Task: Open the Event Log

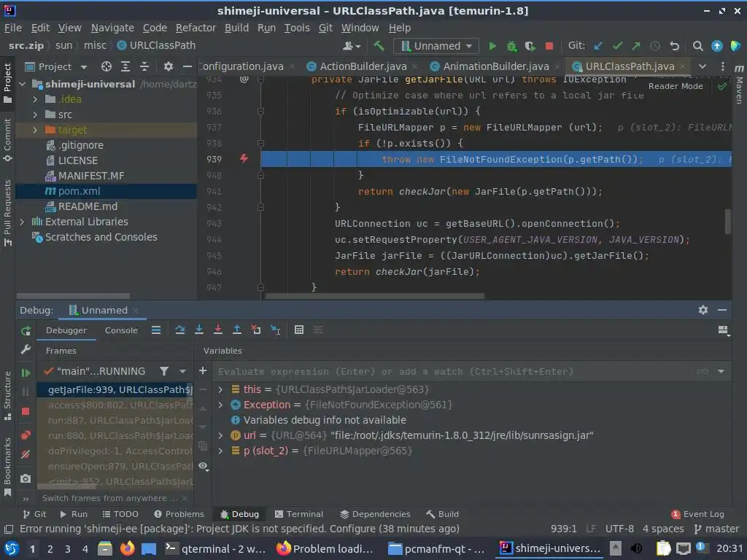Action: 697,514
